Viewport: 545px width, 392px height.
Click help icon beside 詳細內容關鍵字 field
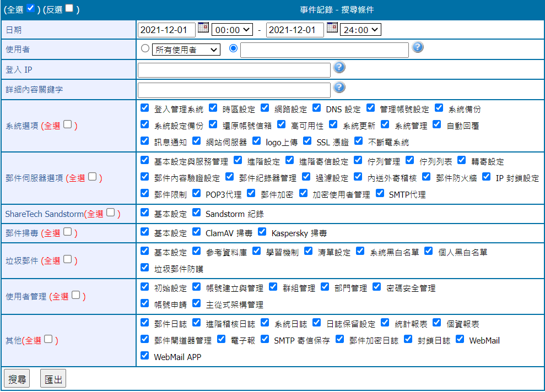339,87
